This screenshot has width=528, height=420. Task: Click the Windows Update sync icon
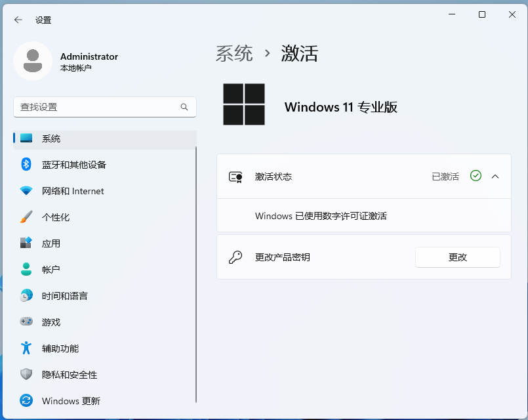[x=26, y=400]
